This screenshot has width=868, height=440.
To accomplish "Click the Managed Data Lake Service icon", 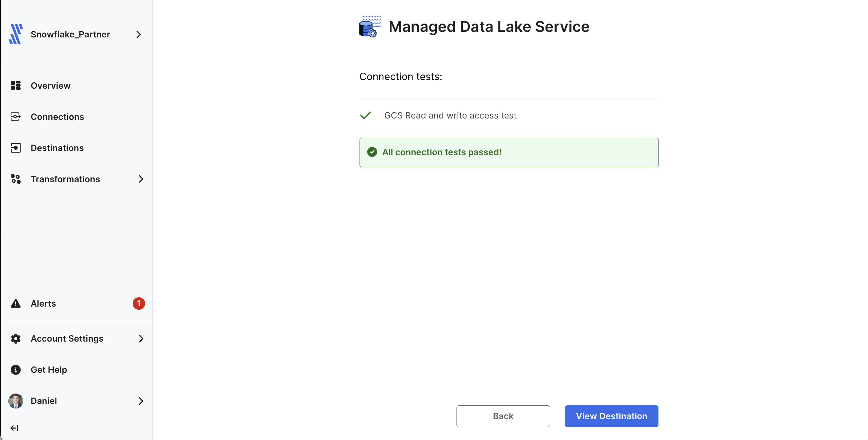I will point(370,27).
